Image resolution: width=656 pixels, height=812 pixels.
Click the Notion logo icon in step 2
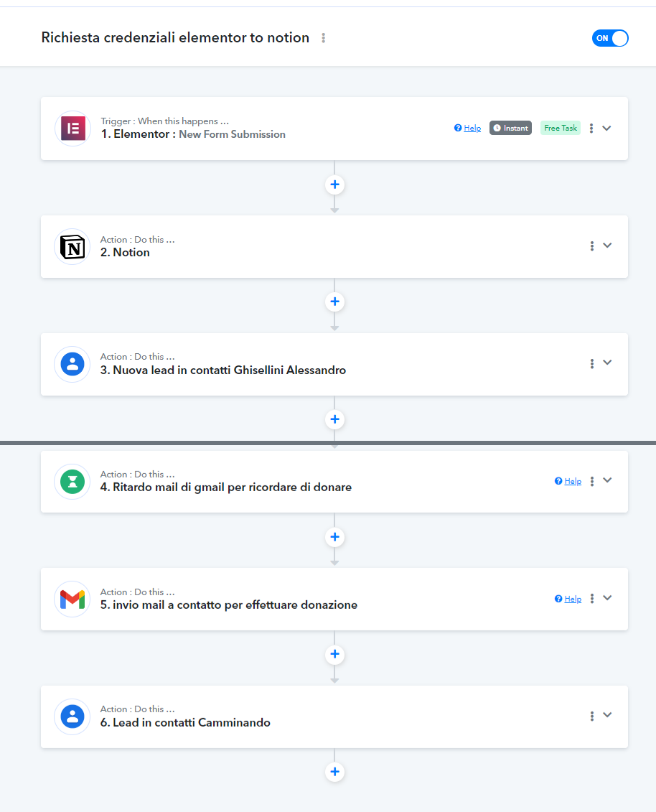pyautogui.click(x=72, y=246)
